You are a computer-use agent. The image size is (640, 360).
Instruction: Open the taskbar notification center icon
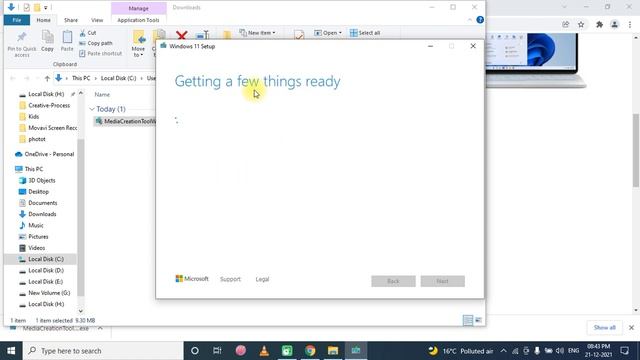coord(624,351)
